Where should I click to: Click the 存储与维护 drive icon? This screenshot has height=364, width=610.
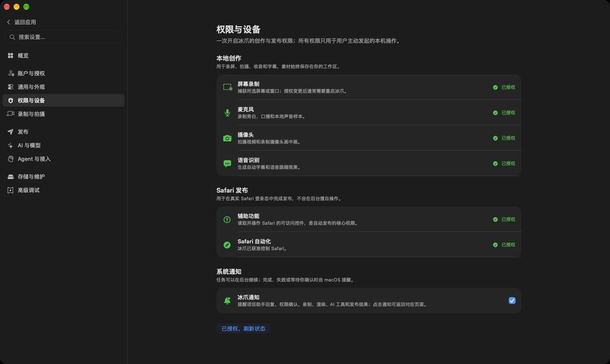(x=11, y=176)
